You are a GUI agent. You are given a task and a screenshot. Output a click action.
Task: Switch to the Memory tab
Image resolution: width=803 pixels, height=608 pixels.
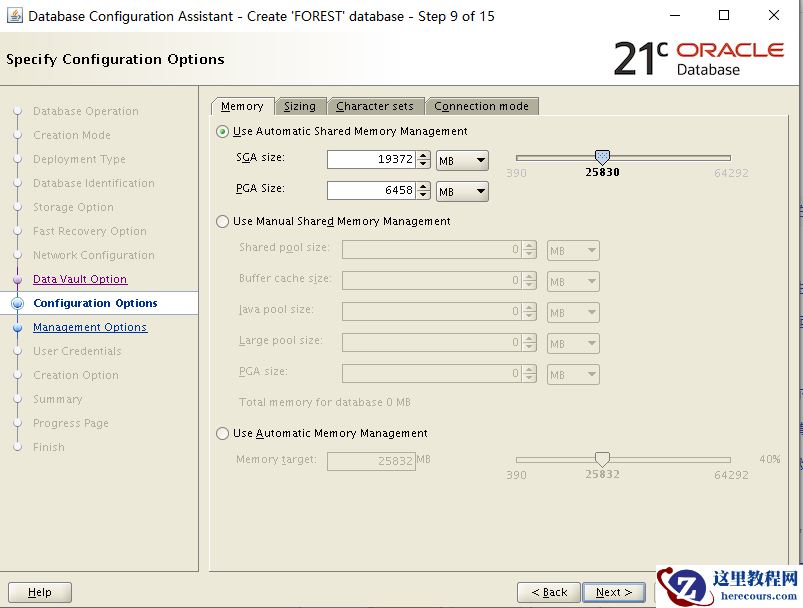242,106
